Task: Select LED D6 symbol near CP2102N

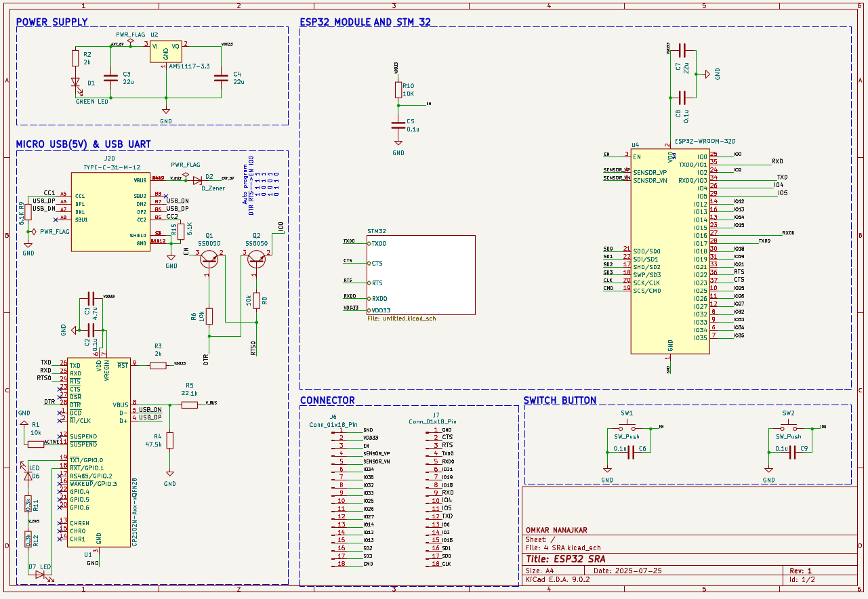Action: (28, 475)
